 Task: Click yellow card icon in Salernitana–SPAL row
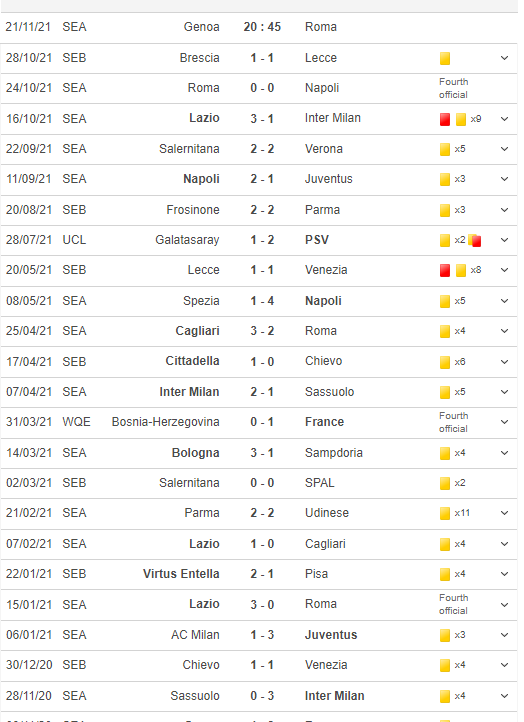[445, 483]
